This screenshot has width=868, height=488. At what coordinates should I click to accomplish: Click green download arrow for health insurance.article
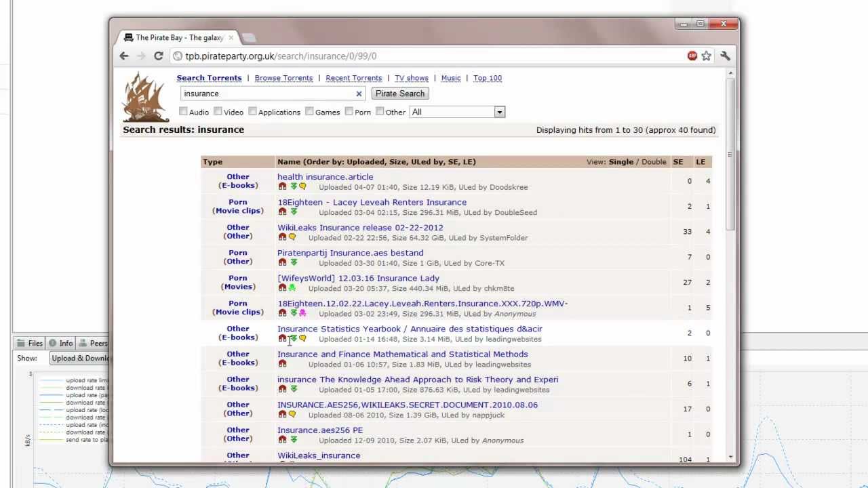click(294, 186)
